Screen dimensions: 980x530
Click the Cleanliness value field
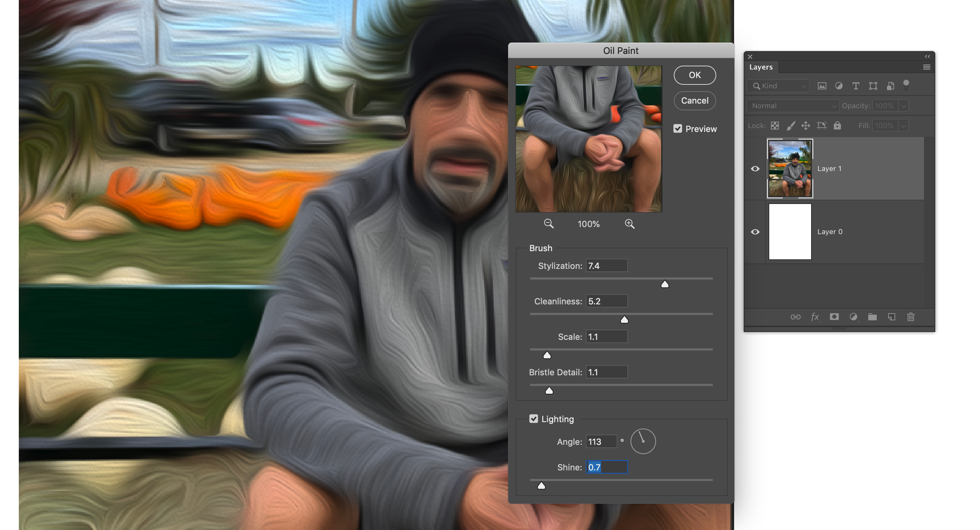coord(606,301)
